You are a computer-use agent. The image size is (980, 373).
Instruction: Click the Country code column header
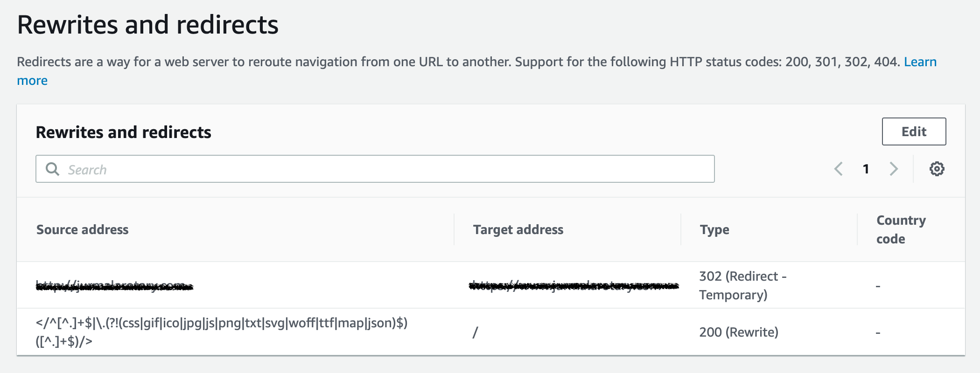coord(901,229)
